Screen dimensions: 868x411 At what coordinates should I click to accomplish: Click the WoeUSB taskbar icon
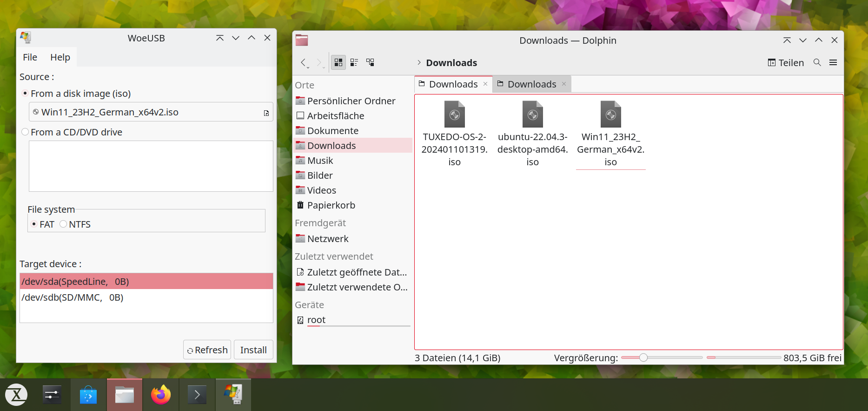[233, 395]
